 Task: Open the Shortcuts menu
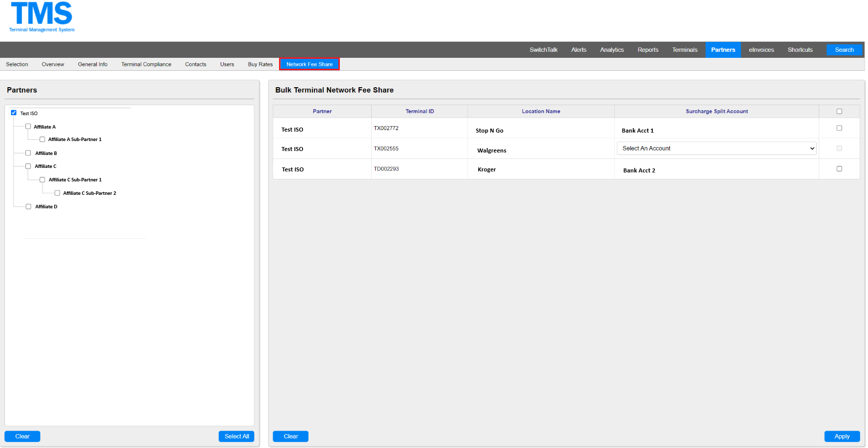point(800,50)
